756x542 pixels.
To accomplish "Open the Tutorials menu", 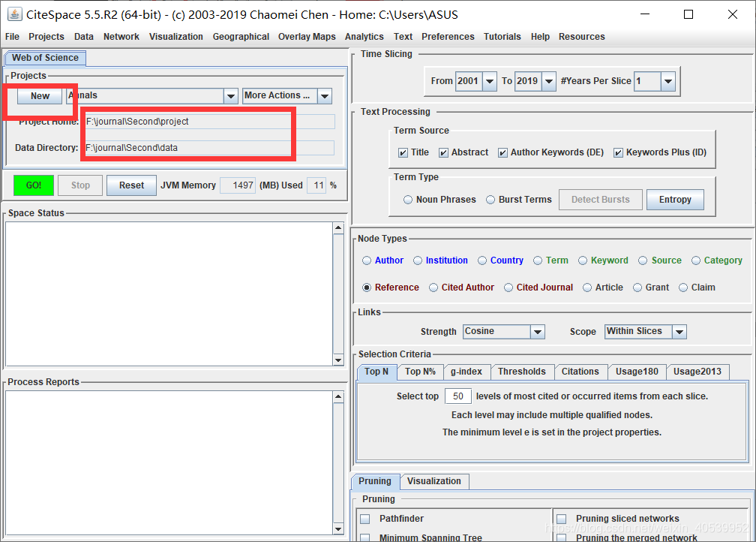I will (x=502, y=37).
